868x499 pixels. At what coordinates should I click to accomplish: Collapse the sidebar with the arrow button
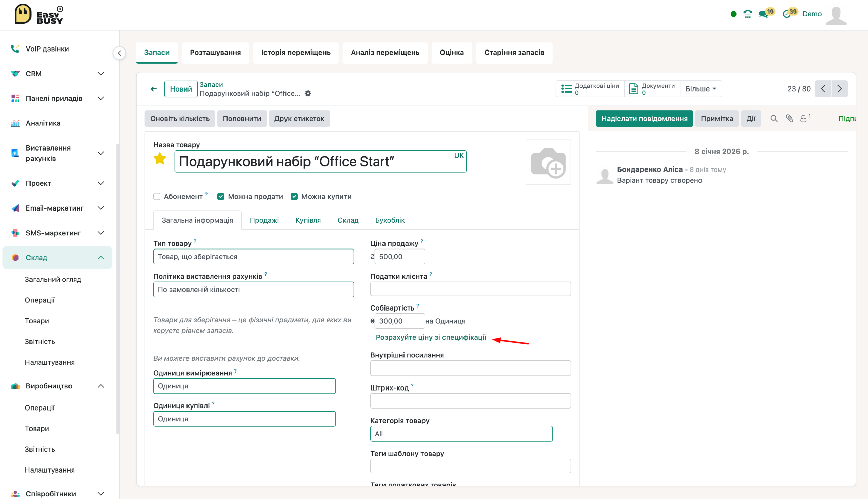tap(119, 53)
